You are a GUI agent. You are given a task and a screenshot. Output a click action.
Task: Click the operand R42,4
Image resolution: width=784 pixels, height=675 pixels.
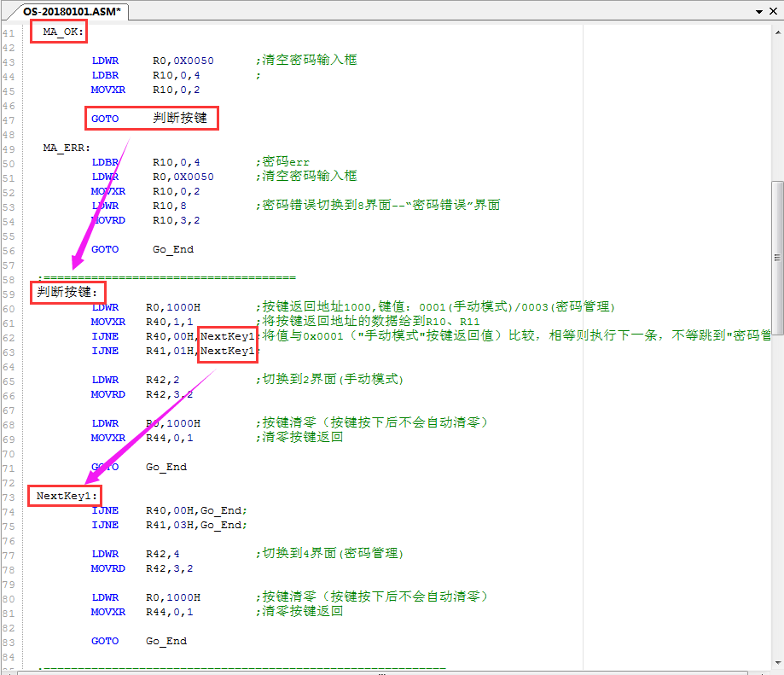[x=162, y=554]
